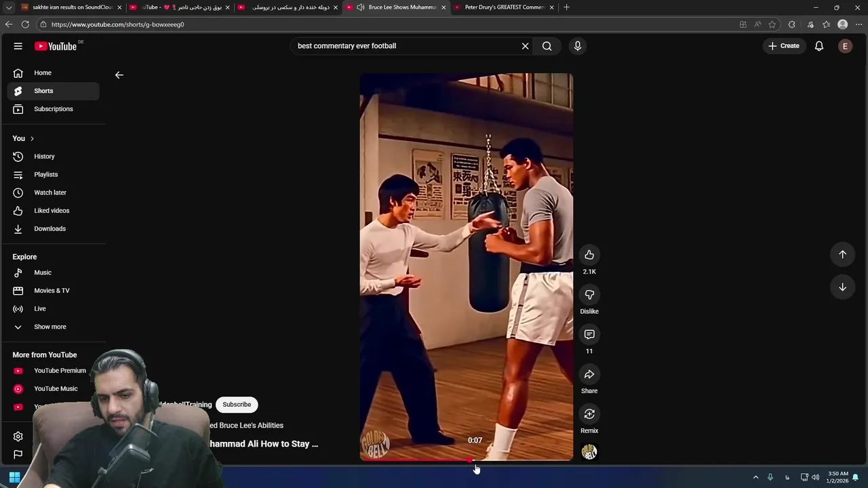868x488 pixels.
Task: Expand Show more in Explore
Action: point(54,327)
